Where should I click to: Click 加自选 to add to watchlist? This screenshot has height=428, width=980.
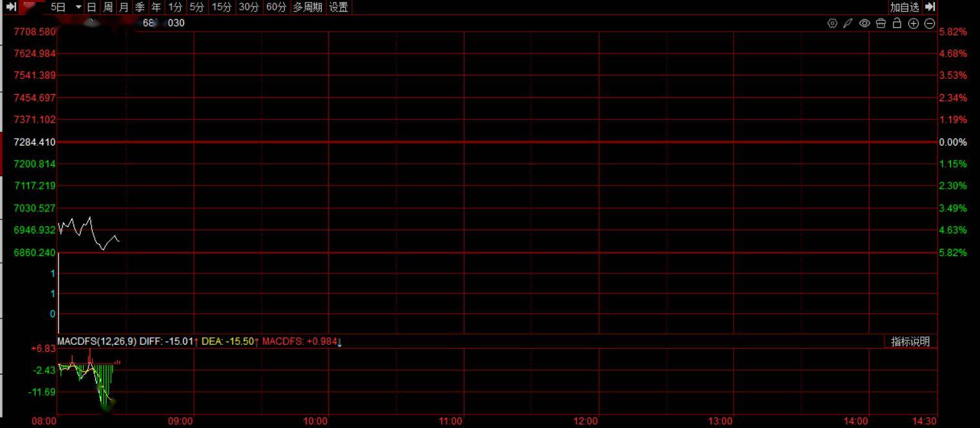(x=905, y=7)
